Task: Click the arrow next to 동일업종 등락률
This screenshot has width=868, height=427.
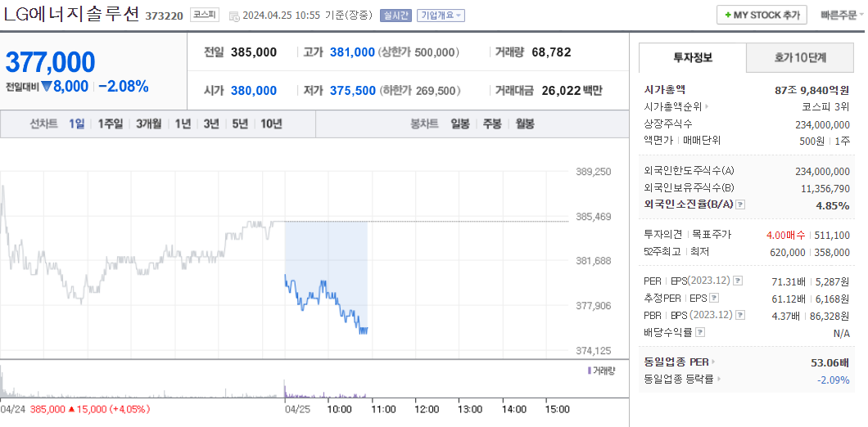Action: (718, 380)
